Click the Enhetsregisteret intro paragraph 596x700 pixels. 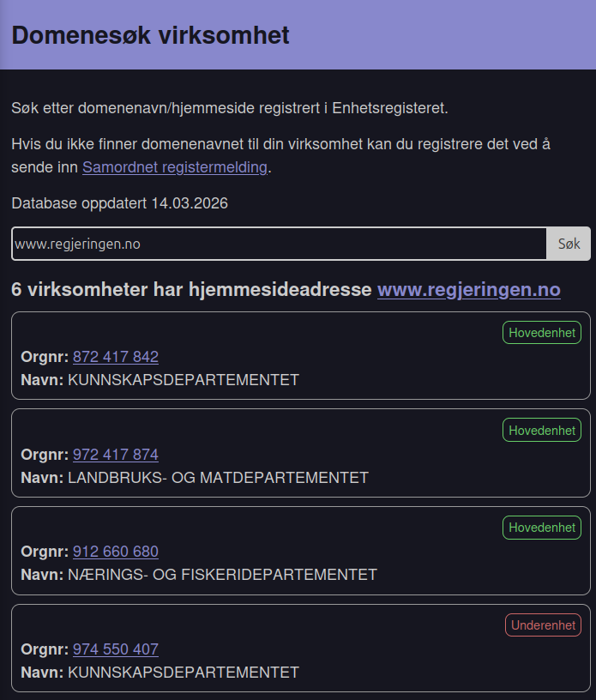230,108
